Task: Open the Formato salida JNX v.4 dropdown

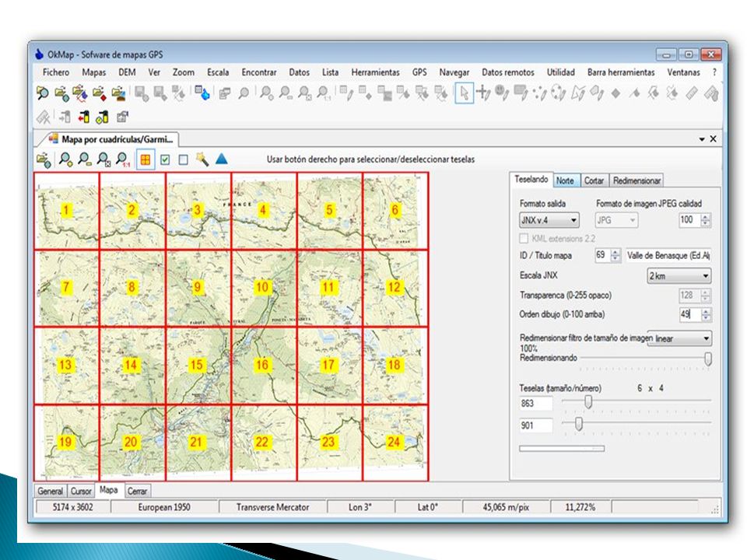Action: [549, 220]
